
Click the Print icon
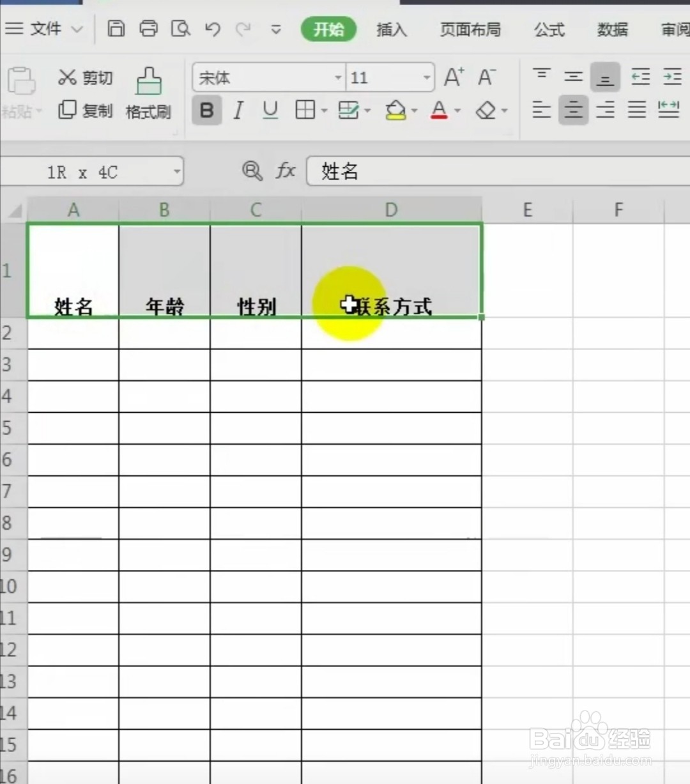pos(148,29)
